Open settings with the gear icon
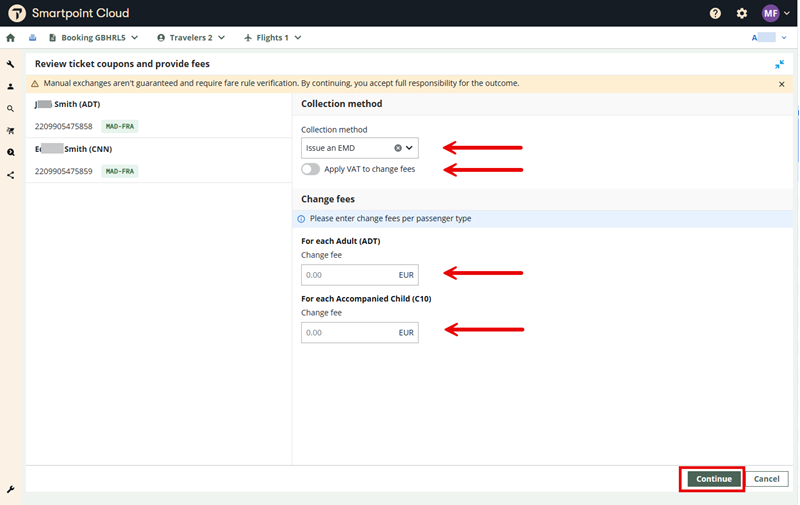The image size is (800, 505). point(742,14)
